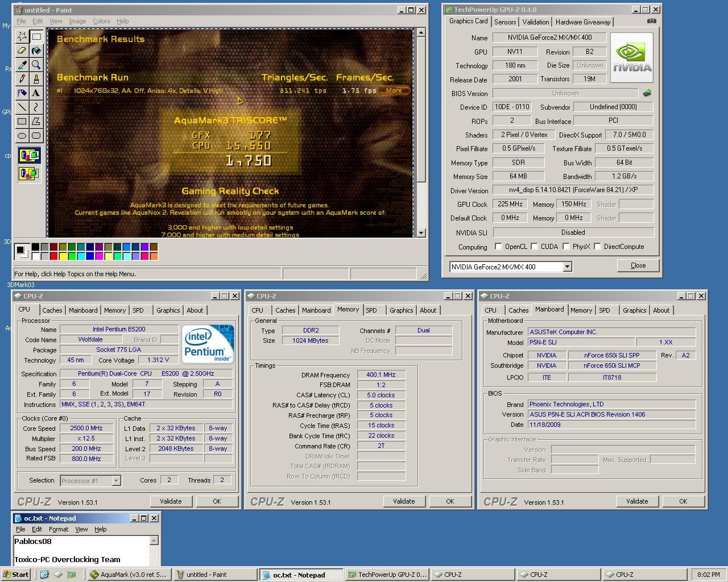
Task: Select the Brush tool in Paint
Action: (36, 79)
